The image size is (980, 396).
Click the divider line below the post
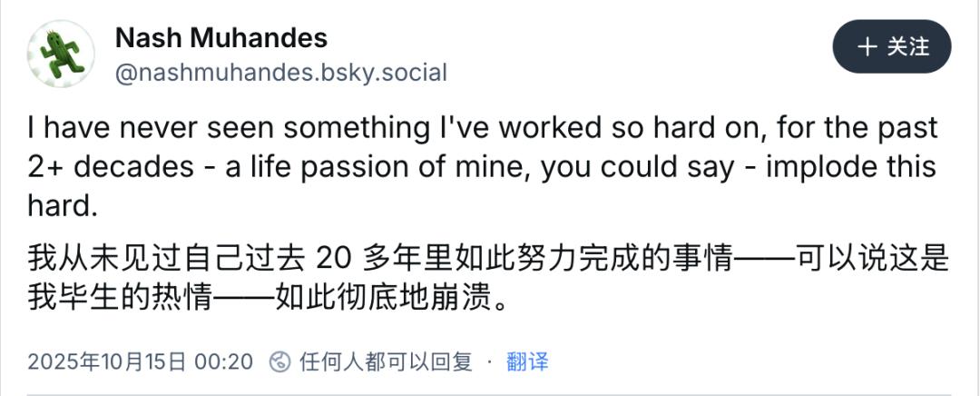[x=490, y=393]
